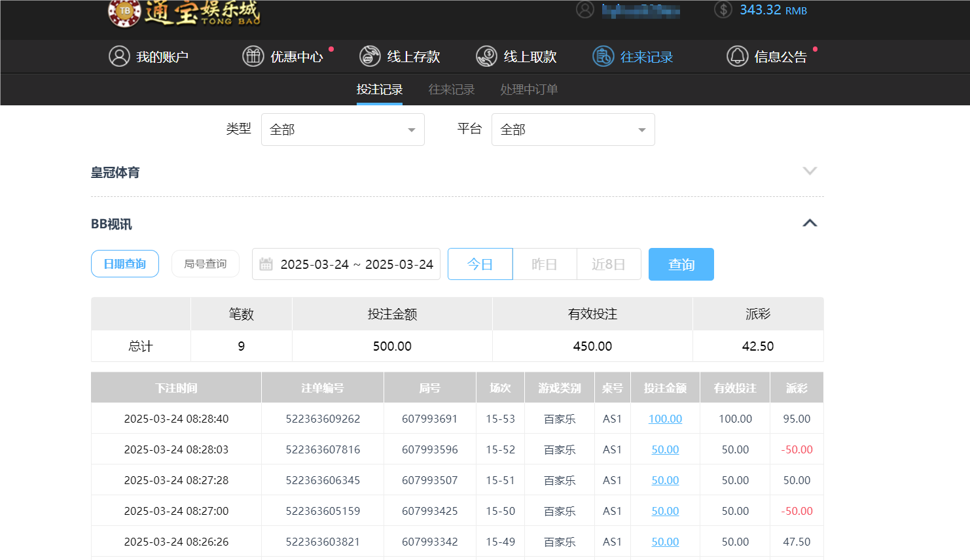Open the 往来记录 records icon
The height and width of the screenshot is (560, 970).
pos(602,56)
